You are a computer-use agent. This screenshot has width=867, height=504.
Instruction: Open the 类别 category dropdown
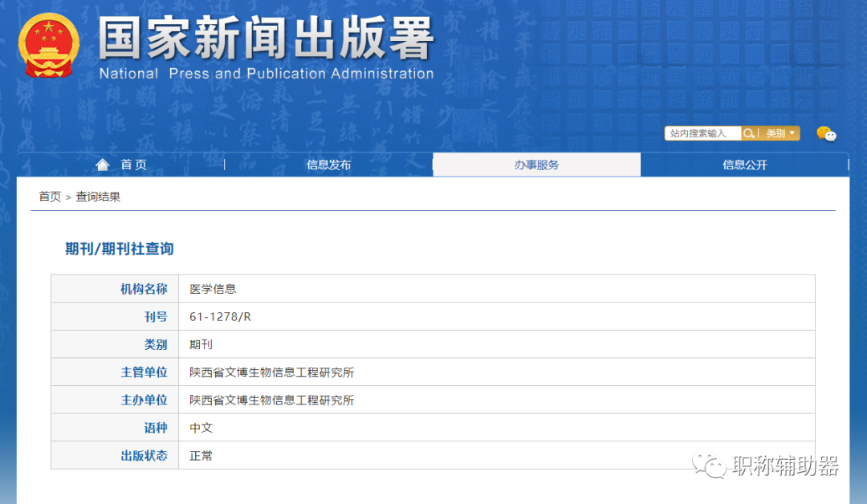point(775,133)
